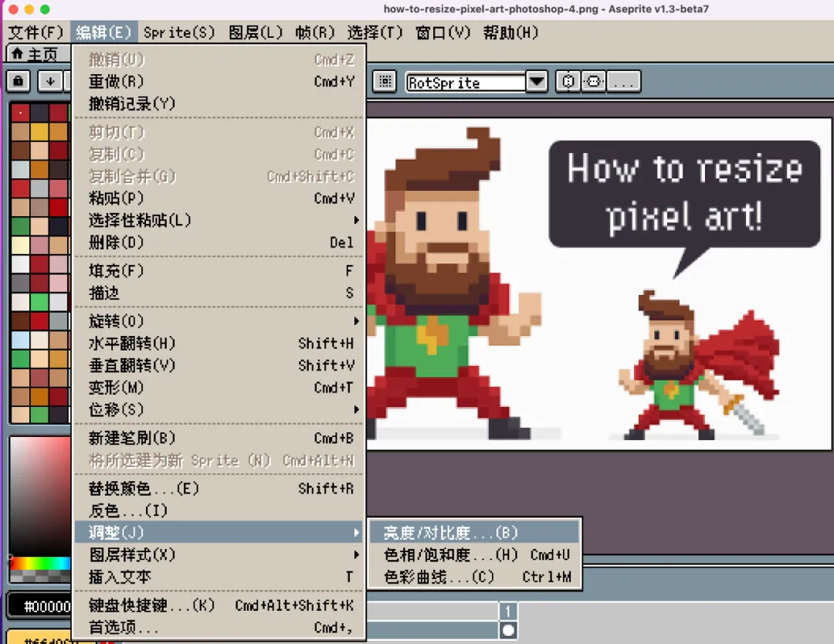The height and width of the screenshot is (644, 834).
Task: Open 键盘快捷键...(K) keyboard shortcuts
Action: tap(219, 605)
